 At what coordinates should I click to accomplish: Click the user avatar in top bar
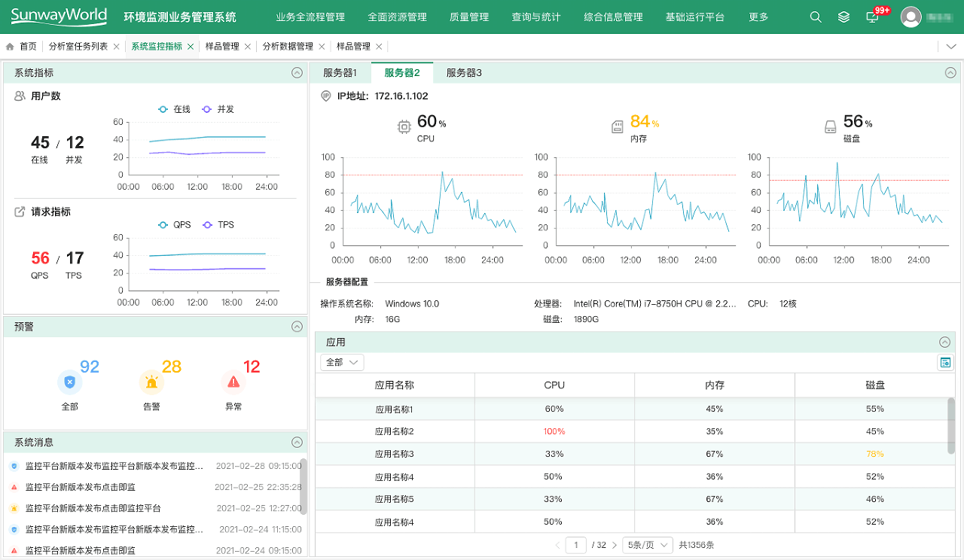pyautogui.click(x=911, y=17)
